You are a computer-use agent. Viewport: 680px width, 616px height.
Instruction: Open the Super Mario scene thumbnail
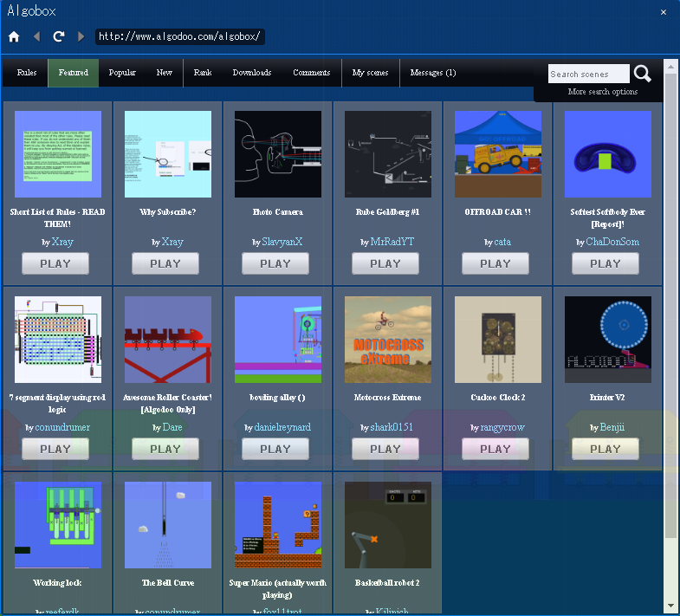tap(278, 525)
